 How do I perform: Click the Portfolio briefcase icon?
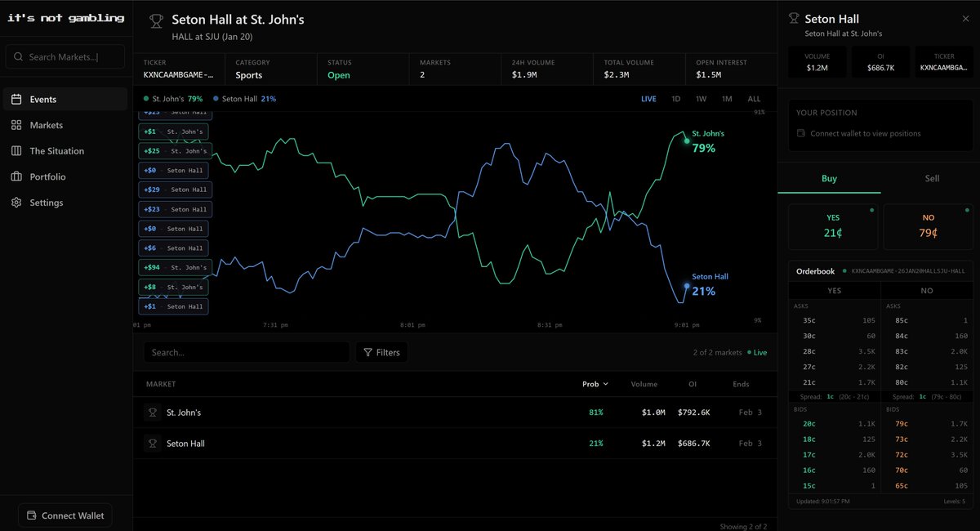pyautogui.click(x=16, y=176)
